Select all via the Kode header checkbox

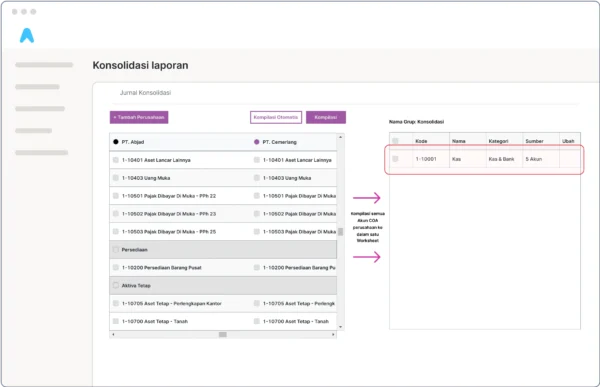click(395, 141)
